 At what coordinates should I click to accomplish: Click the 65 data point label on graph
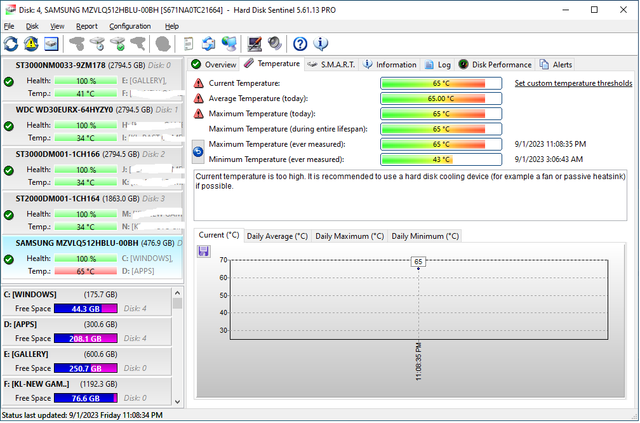[x=418, y=262]
